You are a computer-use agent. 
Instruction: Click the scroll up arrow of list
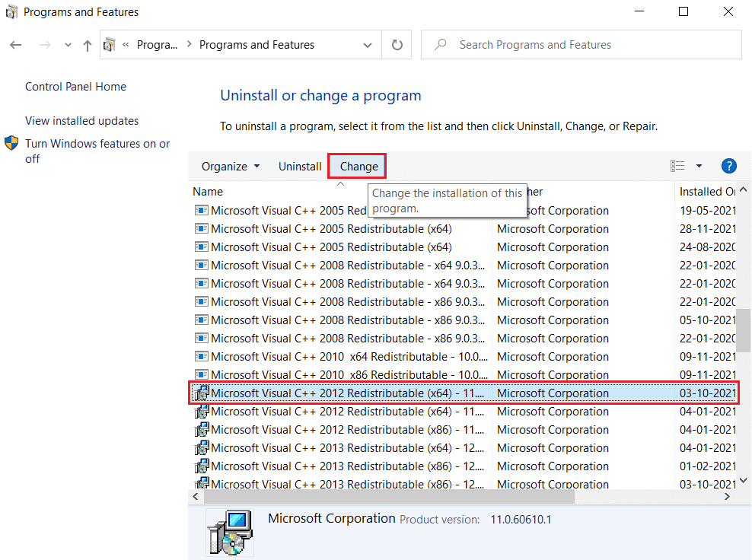click(744, 190)
